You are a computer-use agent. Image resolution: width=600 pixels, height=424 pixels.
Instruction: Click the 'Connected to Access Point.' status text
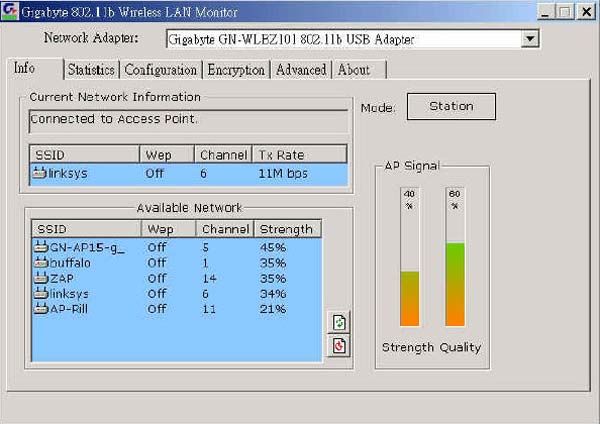pos(114,119)
